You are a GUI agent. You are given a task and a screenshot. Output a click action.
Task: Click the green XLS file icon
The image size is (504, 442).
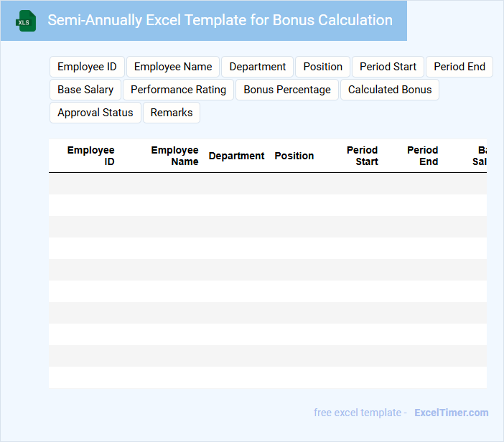coord(26,21)
